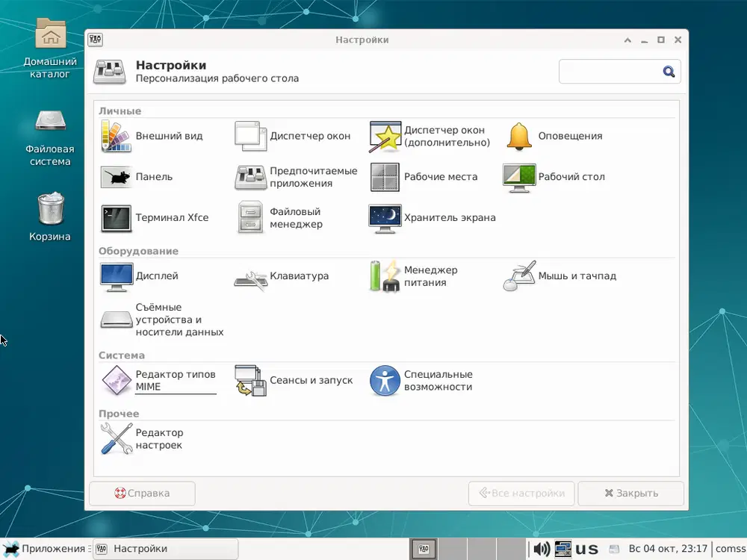Screen dimensions: 747x560
Task: Click the drive icon beside the clock
Action: point(614,549)
